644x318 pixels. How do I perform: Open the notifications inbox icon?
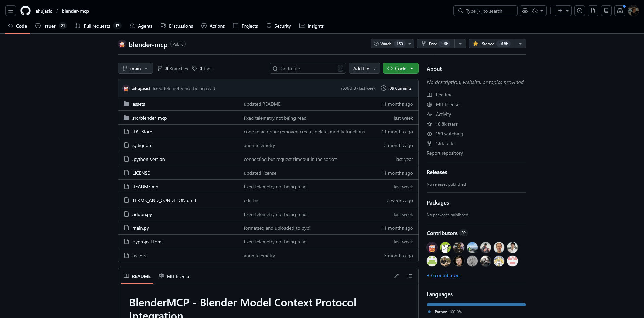[620, 11]
